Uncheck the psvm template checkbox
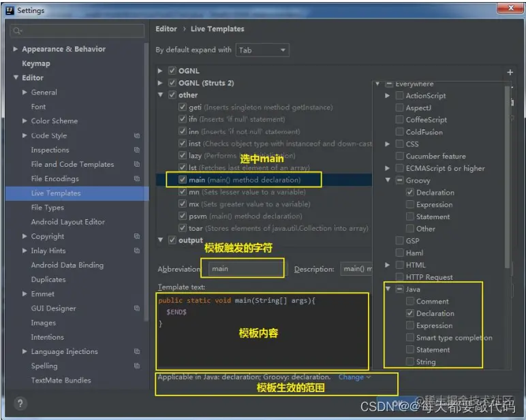This screenshot has height=420, width=526. pos(182,216)
